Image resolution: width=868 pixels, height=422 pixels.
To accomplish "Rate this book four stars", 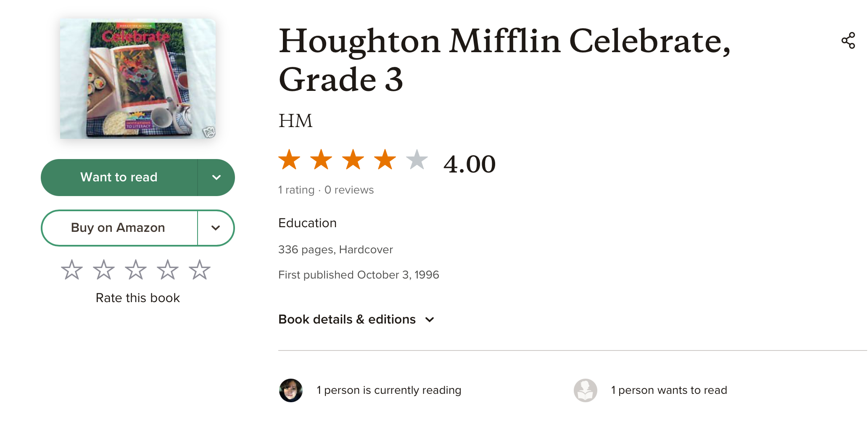I will click(168, 270).
